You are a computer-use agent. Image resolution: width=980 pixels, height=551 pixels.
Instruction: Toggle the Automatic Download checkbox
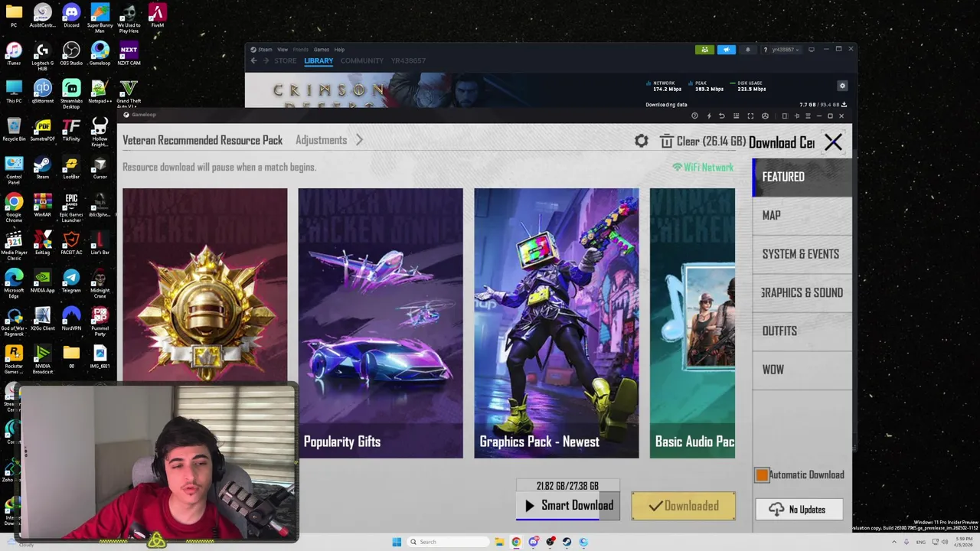tap(762, 475)
